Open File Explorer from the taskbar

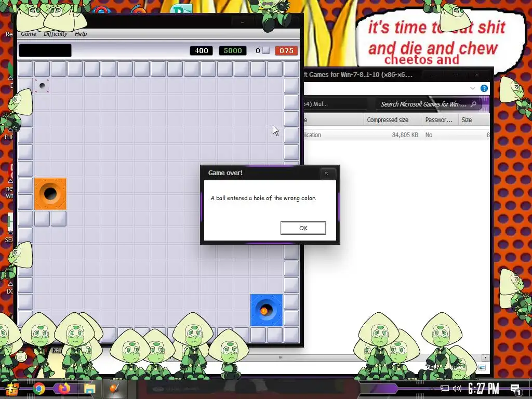coord(89,389)
